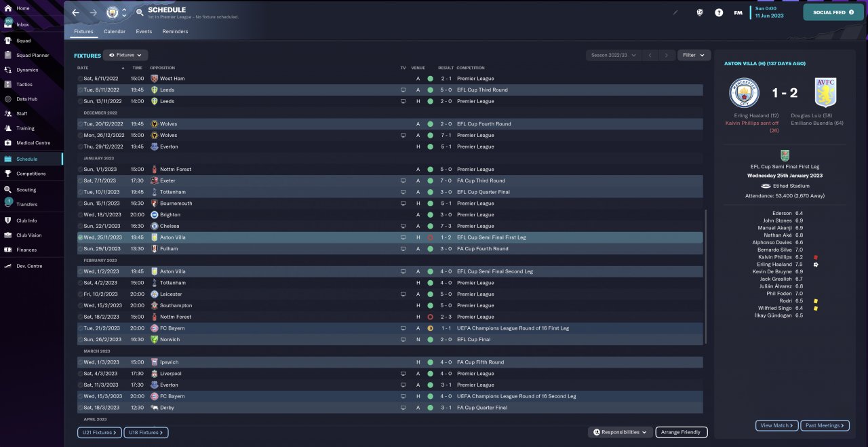Sort by the COMPETITION column header
The height and width of the screenshot is (447, 868).
pyautogui.click(x=471, y=68)
